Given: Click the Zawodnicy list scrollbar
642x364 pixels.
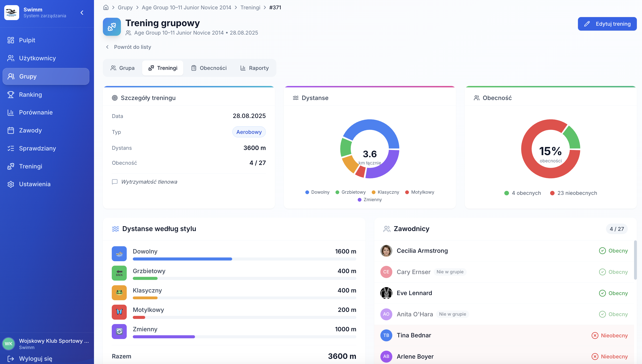Looking at the screenshot, I should [x=635, y=260].
